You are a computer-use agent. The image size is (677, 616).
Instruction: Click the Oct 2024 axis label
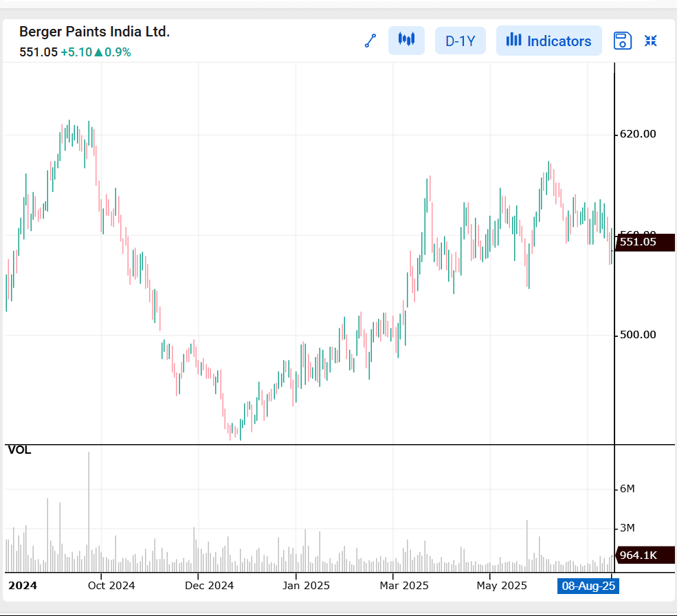tap(111, 585)
